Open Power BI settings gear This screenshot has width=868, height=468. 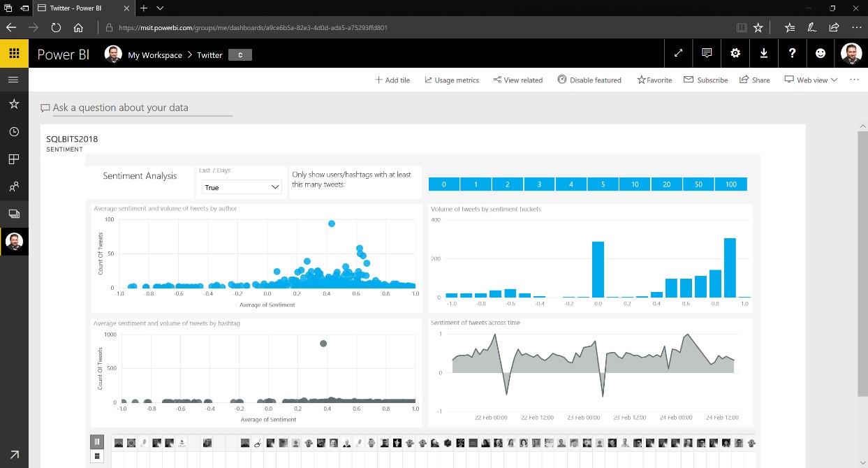tap(735, 53)
